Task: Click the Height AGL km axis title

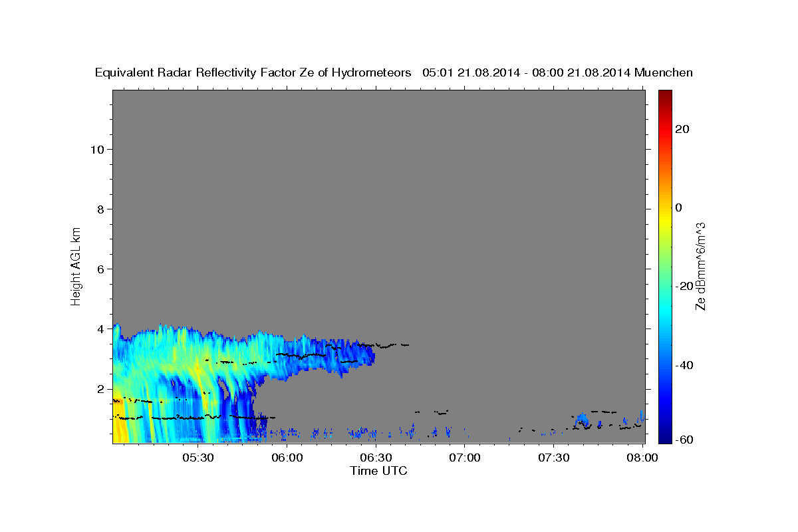Action: coord(76,266)
